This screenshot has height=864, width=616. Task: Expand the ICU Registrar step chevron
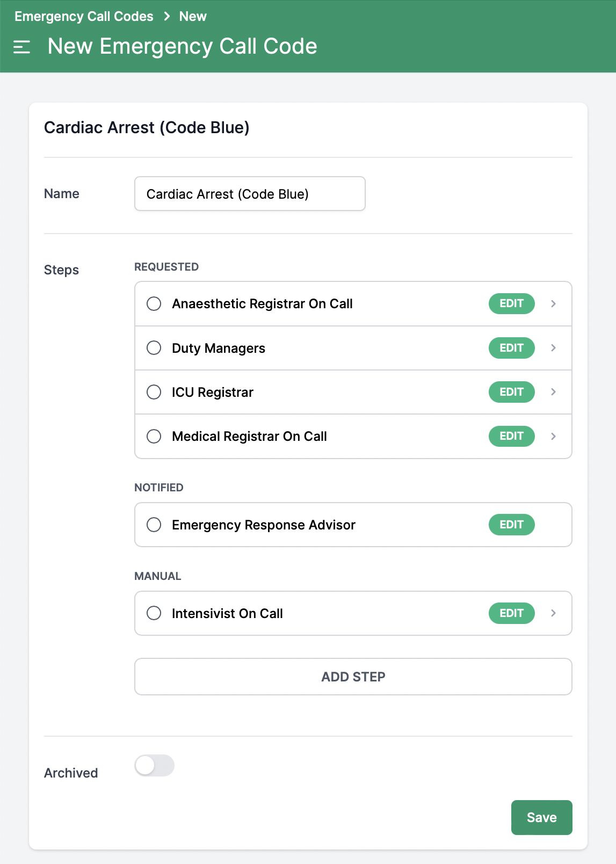point(553,392)
